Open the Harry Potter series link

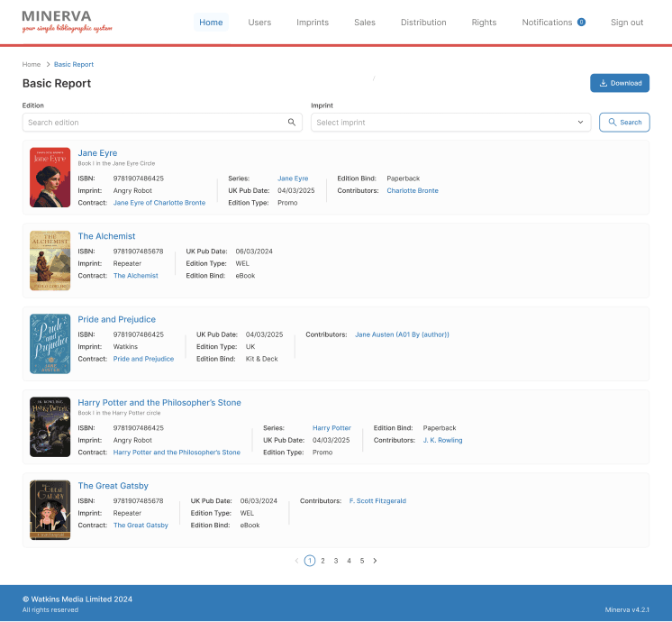[331, 428]
